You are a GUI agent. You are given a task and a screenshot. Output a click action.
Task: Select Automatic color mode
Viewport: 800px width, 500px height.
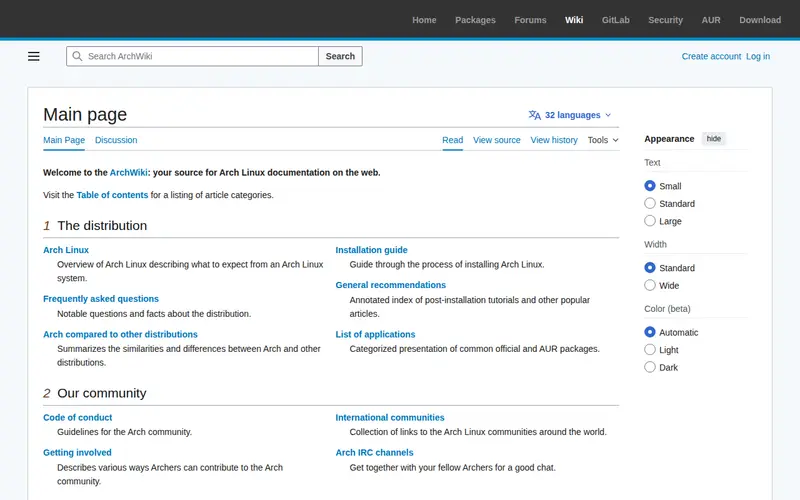tap(649, 332)
